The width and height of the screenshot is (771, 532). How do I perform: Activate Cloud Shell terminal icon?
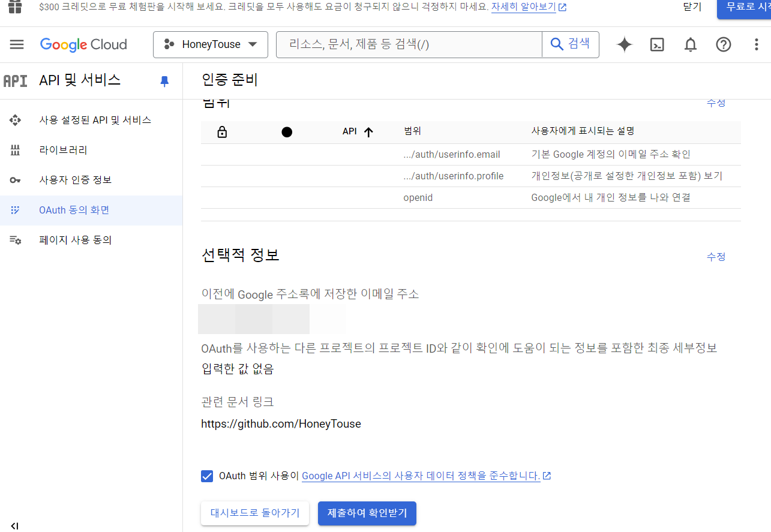(x=658, y=44)
